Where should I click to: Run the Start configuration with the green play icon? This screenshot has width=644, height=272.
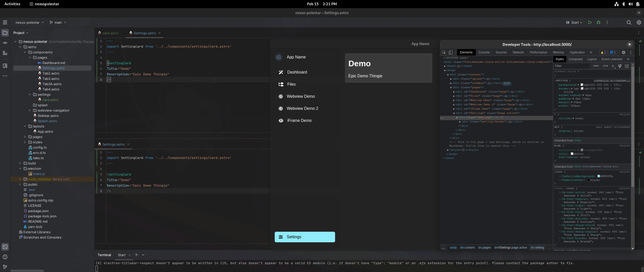(x=590, y=22)
